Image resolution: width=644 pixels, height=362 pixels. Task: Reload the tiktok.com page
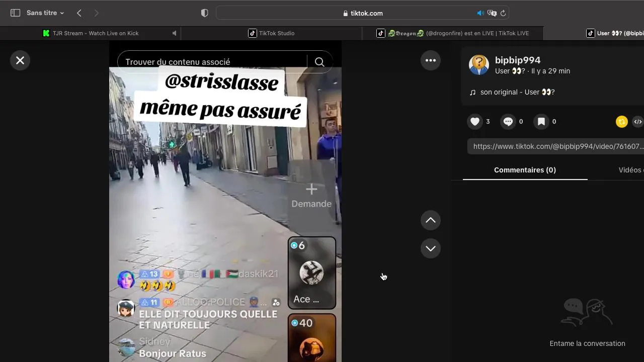point(503,13)
